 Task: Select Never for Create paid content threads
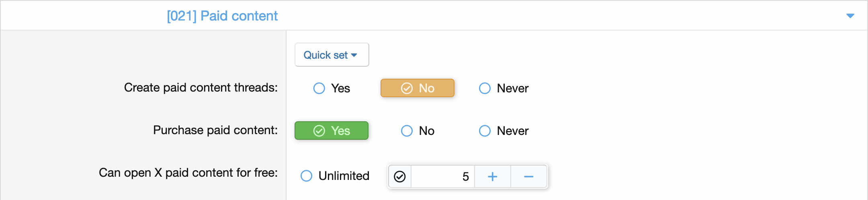tap(504, 88)
